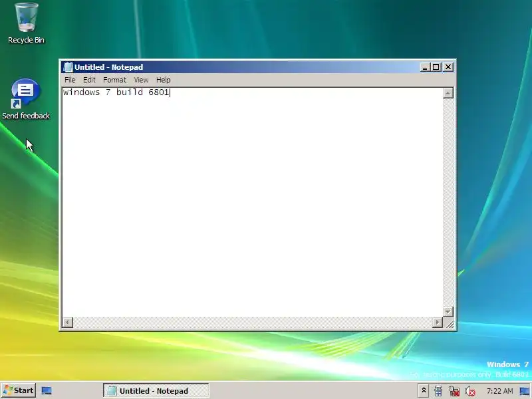Image resolution: width=532 pixels, height=399 pixels.
Task: Close the Notepad window
Action: (448, 67)
